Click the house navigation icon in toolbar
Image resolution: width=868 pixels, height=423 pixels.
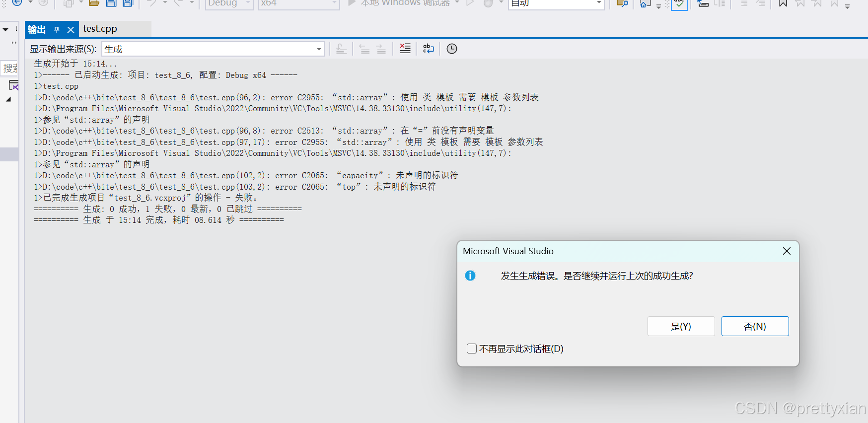(x=645, y=3)
